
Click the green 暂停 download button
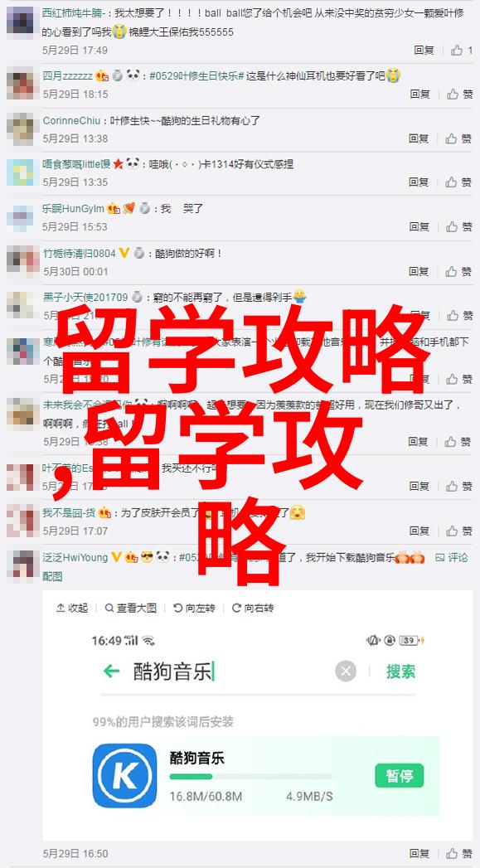pyautogui.click(x=399, y=775)
